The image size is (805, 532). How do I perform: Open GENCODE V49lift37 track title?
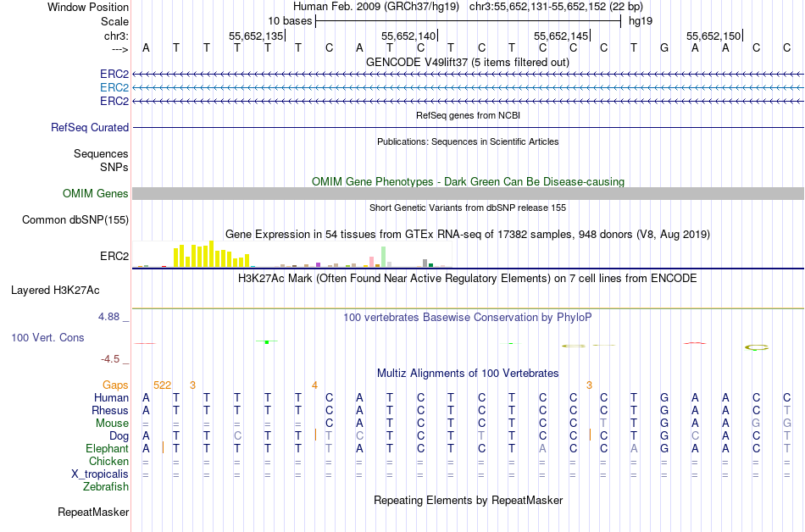(468, 63)
